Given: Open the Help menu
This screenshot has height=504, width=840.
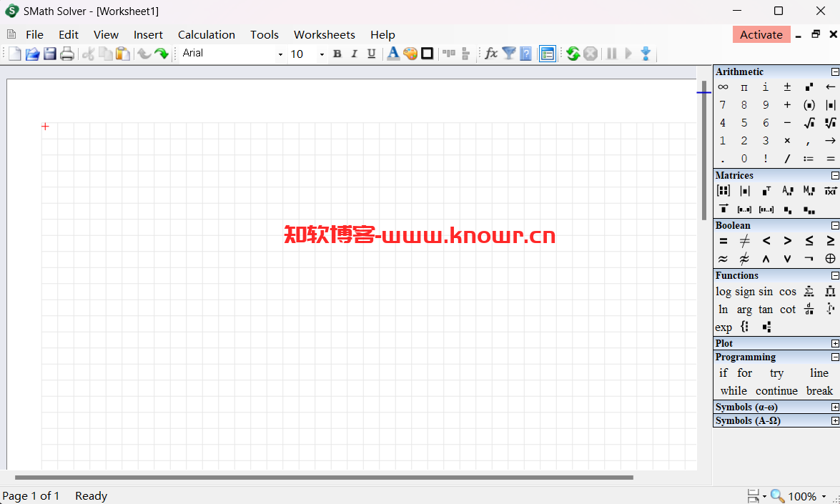Looking at the screenshot, I should pyautogui.click(x=382, y=35).
